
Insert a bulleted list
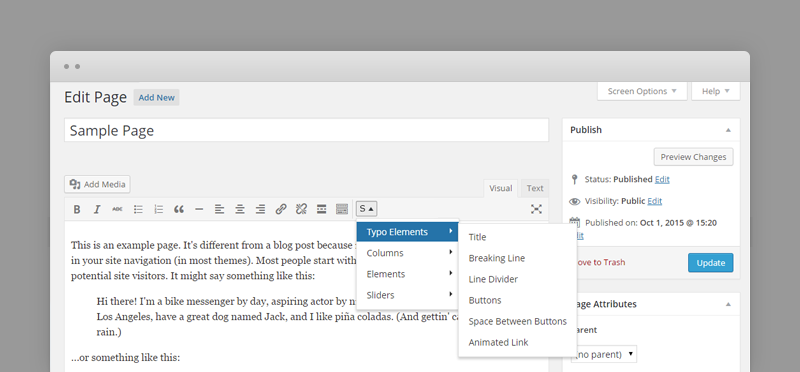[138, 209]
